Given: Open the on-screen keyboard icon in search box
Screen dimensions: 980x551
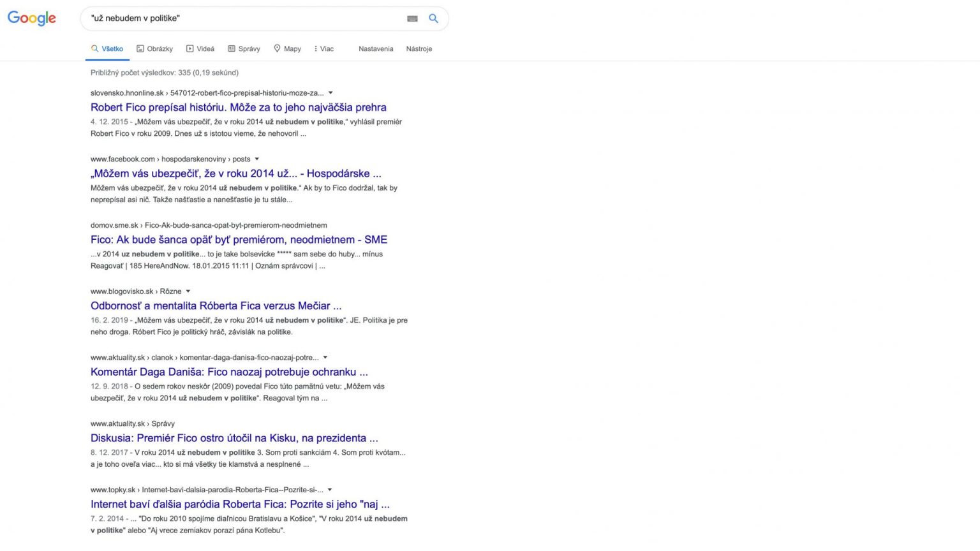Looking at the screenshot, I should click(412, 18).
